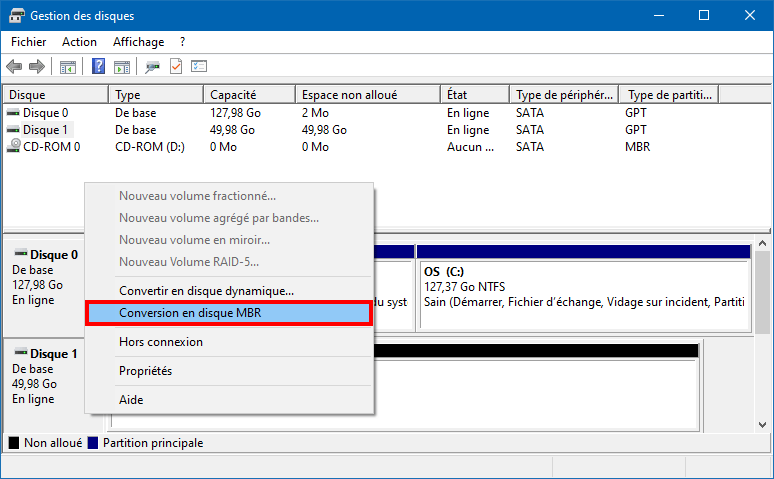This screenshot has width=774, height=479.
Task: Click the vertical scrollbar thumb
Action: pyautogui.click(x=763, y=291)
